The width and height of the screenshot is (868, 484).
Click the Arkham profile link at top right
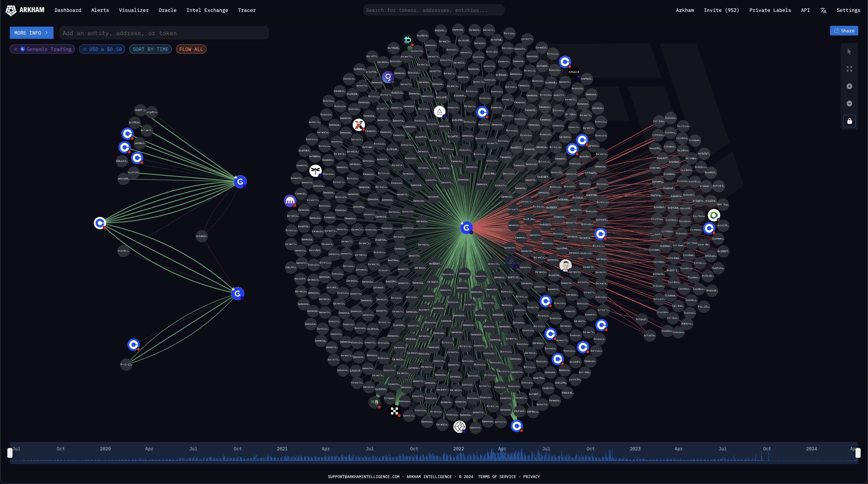685,10
